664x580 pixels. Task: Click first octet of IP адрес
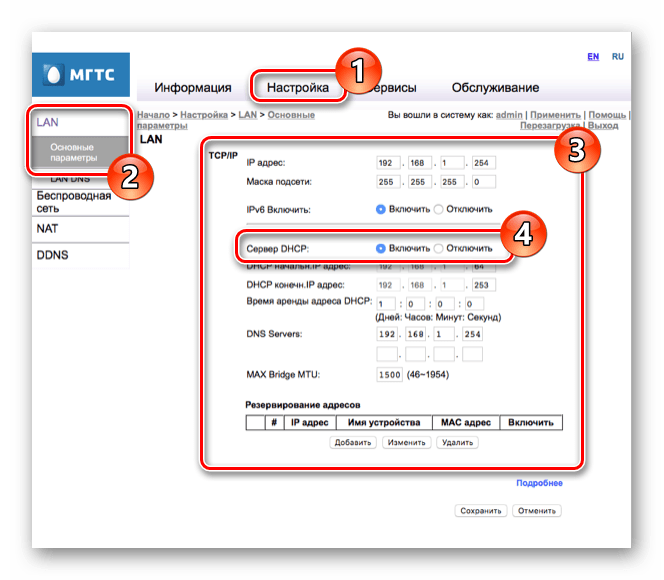(x=388, y=163)
